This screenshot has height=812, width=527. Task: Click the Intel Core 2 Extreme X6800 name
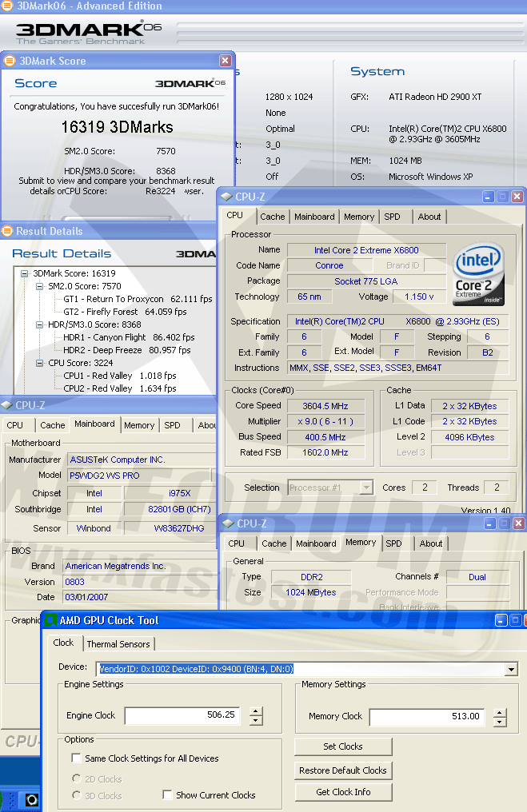pos(366,250)
